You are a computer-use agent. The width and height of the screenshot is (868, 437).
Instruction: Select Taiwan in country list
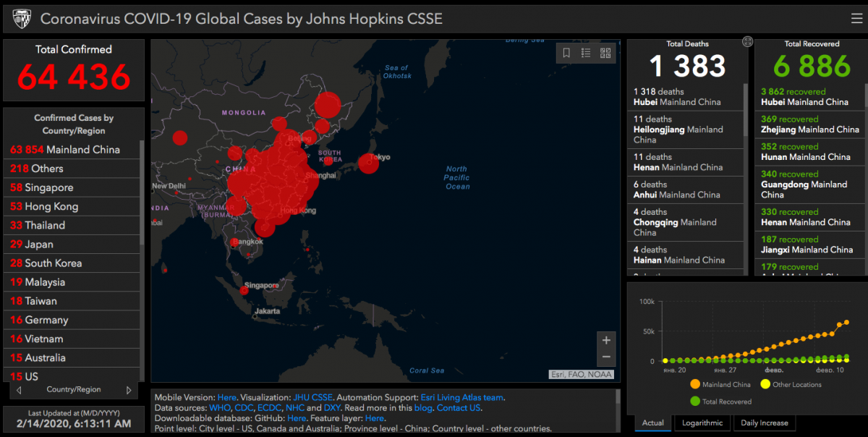pyautogui.click(x=72, y=301)
